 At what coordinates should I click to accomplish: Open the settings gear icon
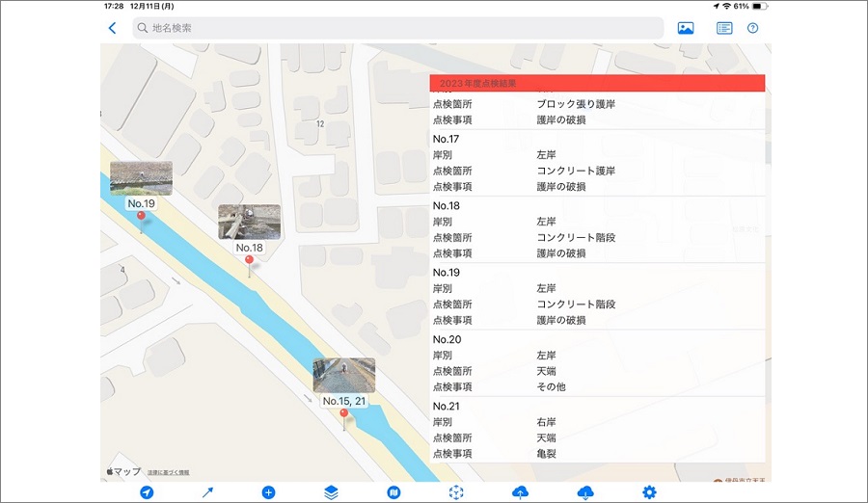(x=649, y=492)
